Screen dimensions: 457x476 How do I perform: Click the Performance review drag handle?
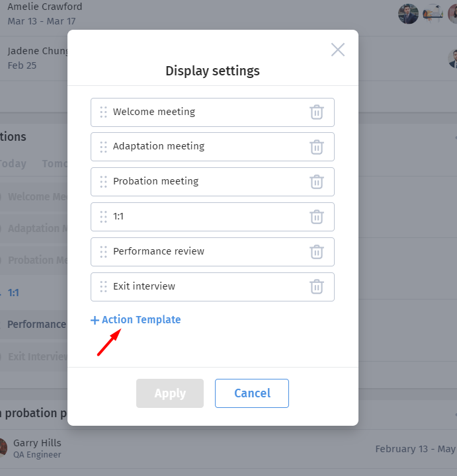pos(104,252)
